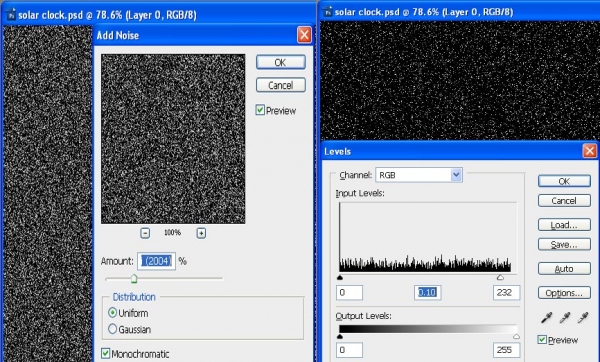Toggle Preview checkbox in Levels dialog
Image resolution: width=600 pixels, height=362 pixels.
coord(542,339)
